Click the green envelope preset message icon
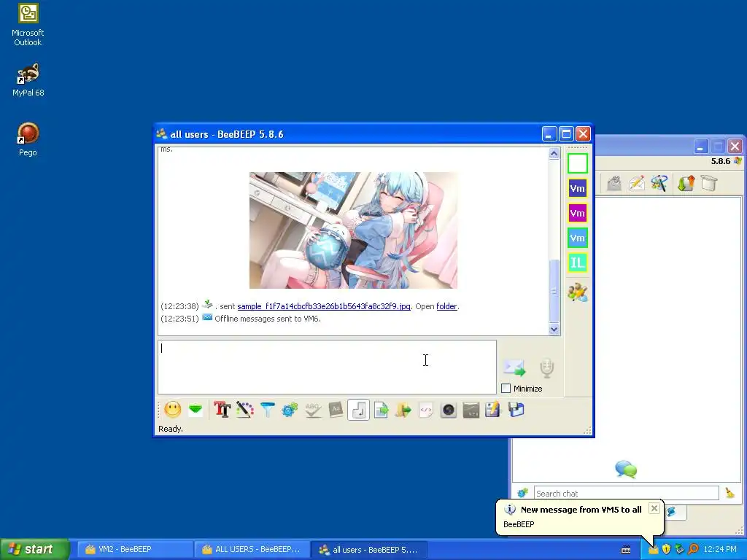Image resolution: width=747 pixels, height=560 pixels. click(196, 410)
